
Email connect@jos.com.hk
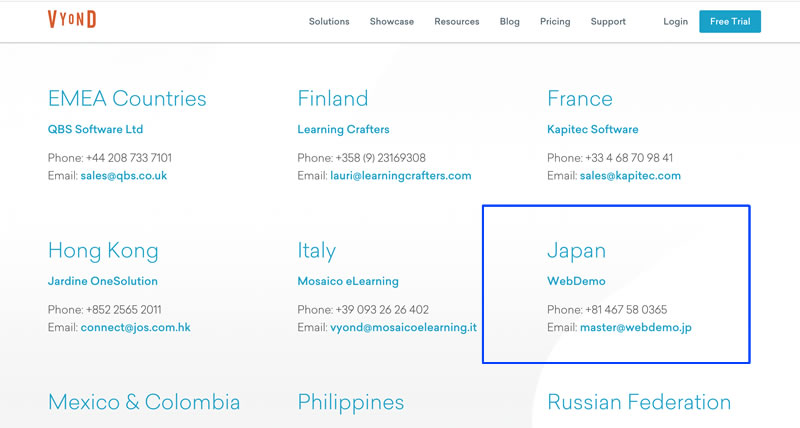point(136,328)
